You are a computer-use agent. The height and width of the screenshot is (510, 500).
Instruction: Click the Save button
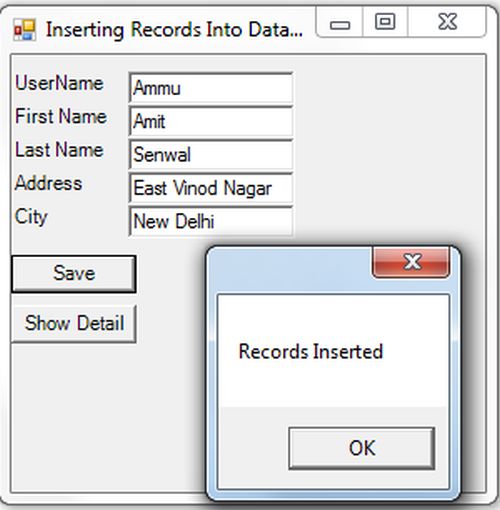74,274
